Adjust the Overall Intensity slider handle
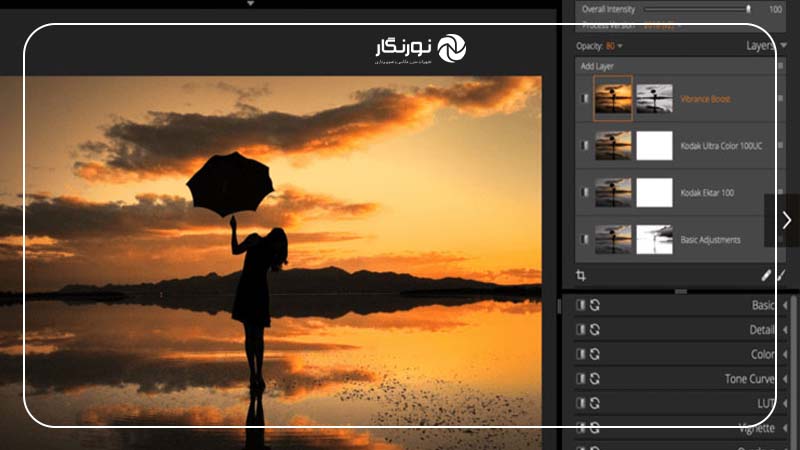 coord(748,9)
